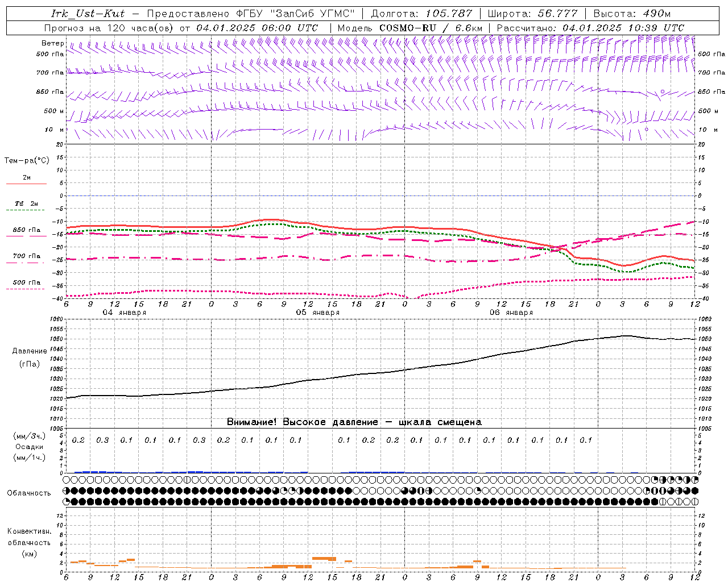This screenshot has height=582, width=728.
Task: Click the 04 января date label
Action: coord(124,313)
